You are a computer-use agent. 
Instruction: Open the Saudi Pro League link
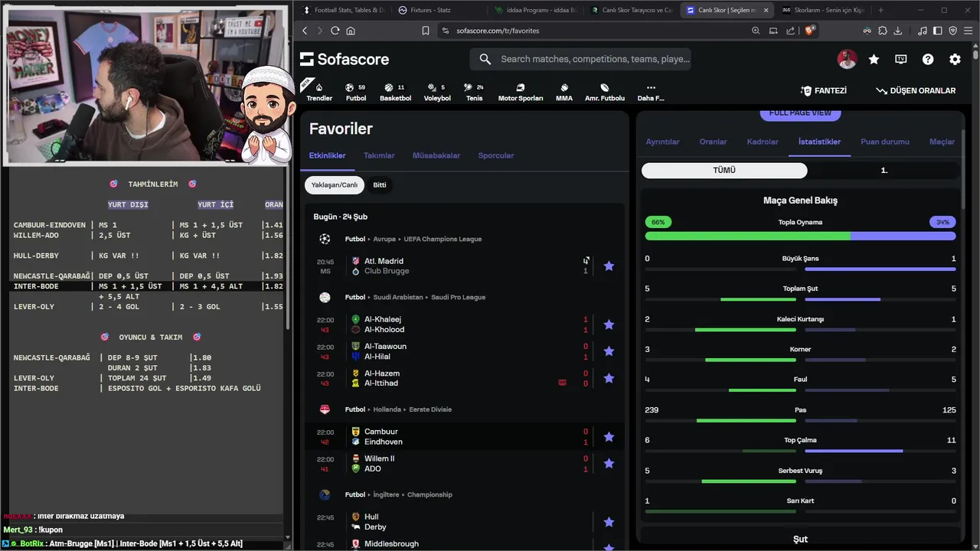tap(458, 298)
